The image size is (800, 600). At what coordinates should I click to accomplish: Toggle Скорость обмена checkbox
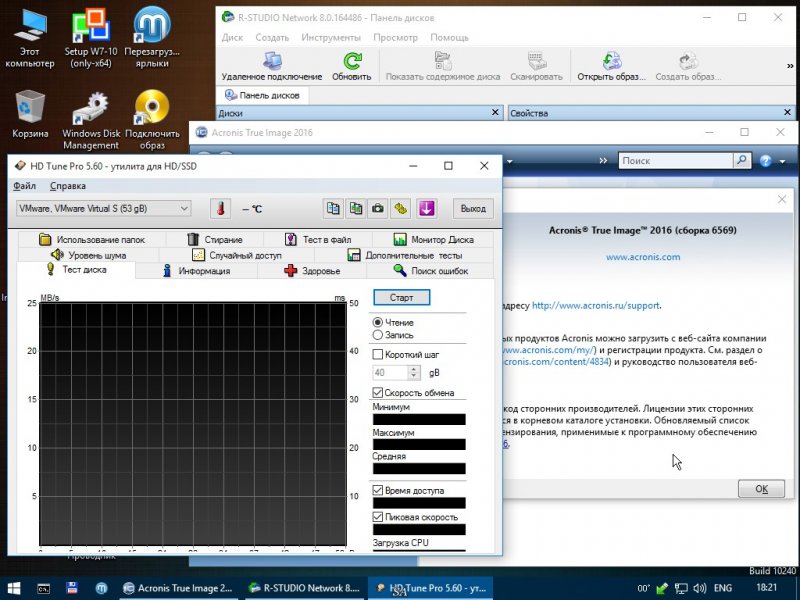click(378, 392)
